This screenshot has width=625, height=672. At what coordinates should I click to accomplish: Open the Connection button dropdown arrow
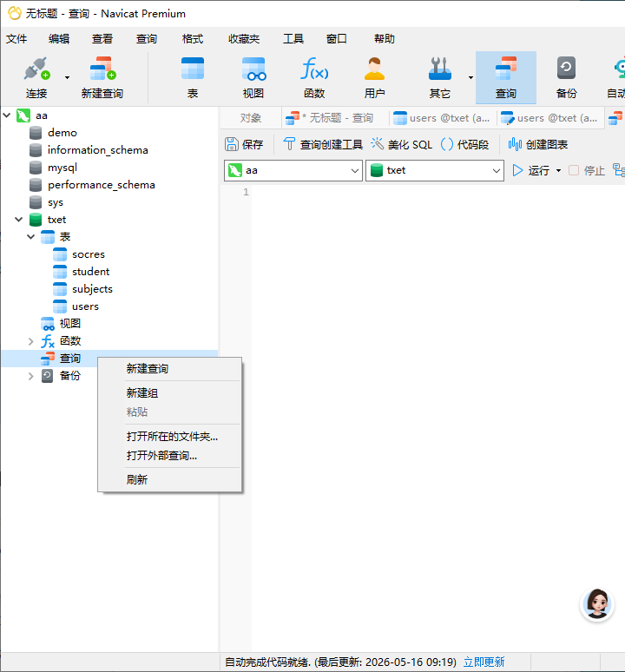click(x=67, y=77)
